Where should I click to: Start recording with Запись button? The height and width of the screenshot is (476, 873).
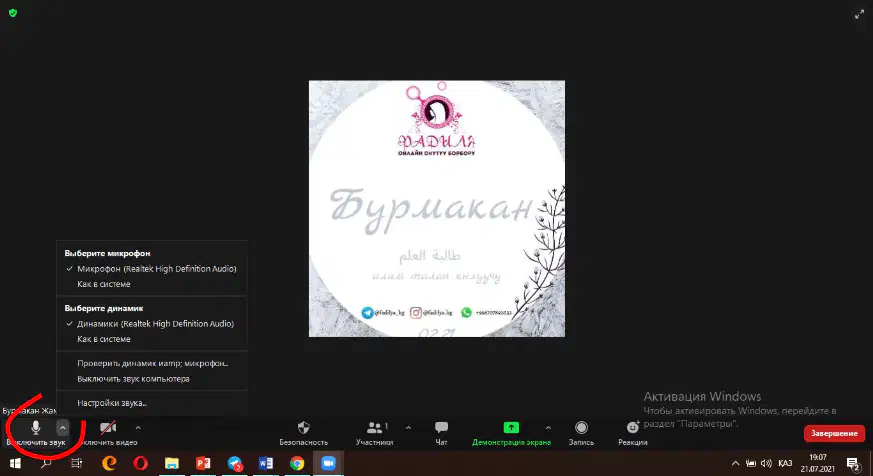(x=581, y=433)
